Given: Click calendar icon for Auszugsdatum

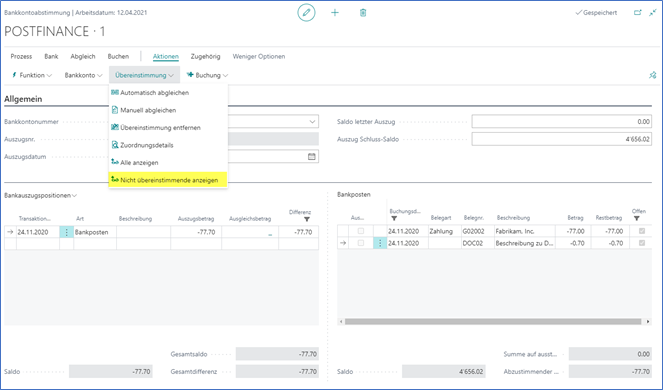Looking at the screenshot, I should [312, 157].
